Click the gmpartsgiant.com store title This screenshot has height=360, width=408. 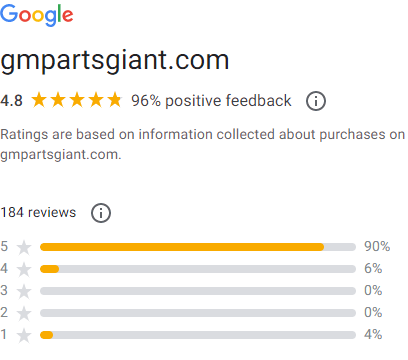coord(115,62)
